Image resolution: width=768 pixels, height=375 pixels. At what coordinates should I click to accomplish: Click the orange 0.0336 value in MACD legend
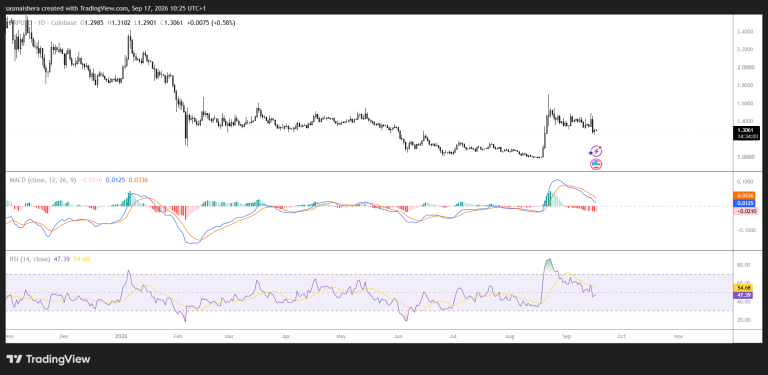139,180
